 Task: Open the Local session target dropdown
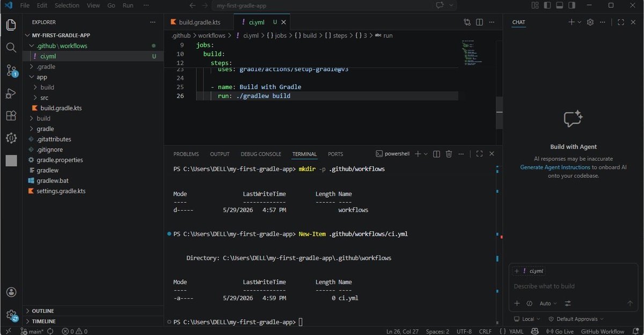click(528, 319)
